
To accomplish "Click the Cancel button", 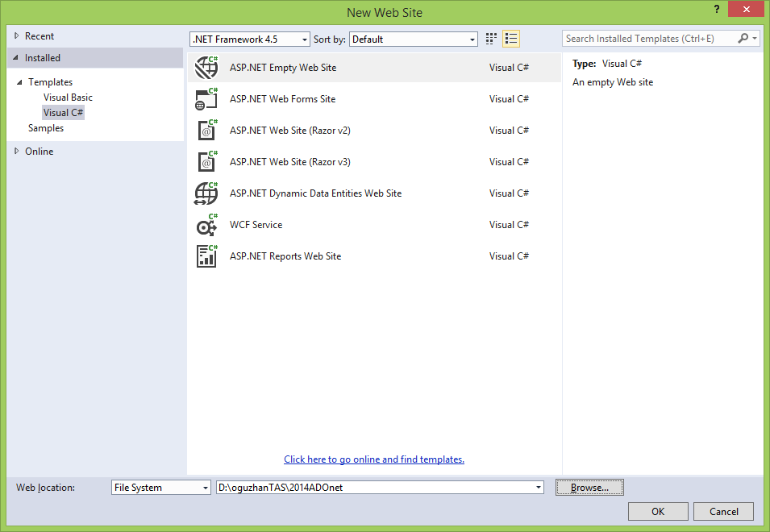I will pyautogui.click(x=723, y=511).
